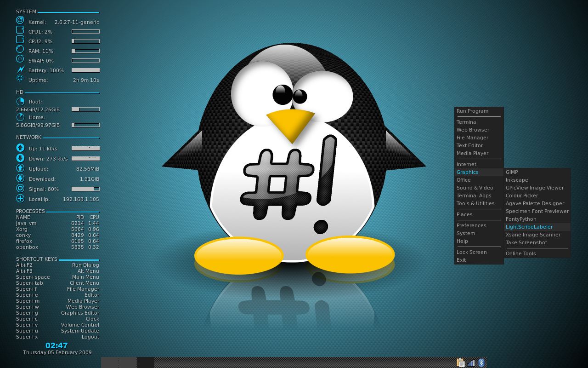
Task: Open FontyPython from the submenu
Action: click(537, 219)
